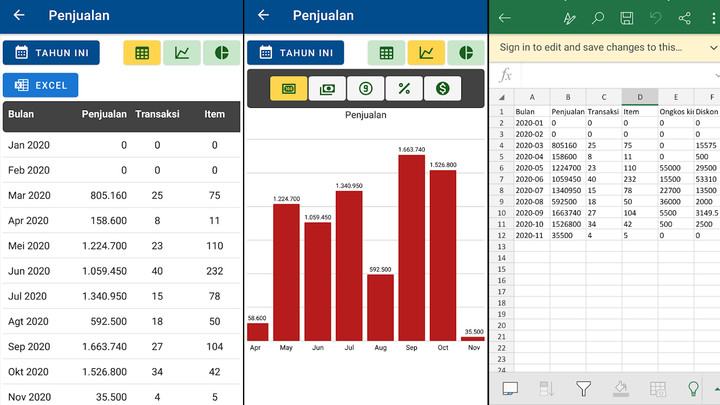The image size is (720, 405).
Task: Select the percent discount metric icon
Action: click(x=404, y=89)
